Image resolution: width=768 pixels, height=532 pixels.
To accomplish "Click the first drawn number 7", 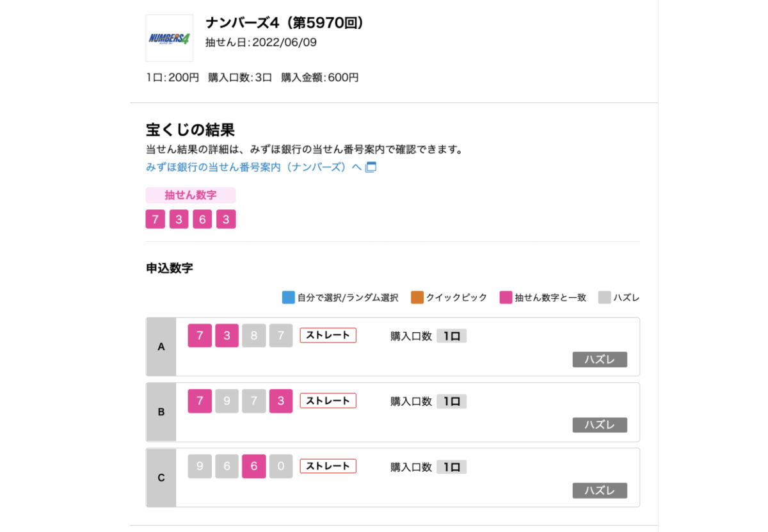I will click(x=156, y=220).
